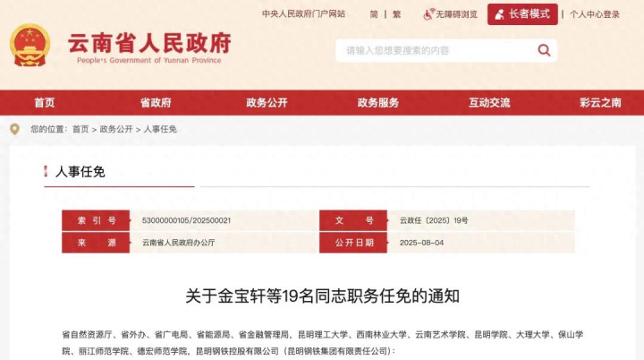Click 人事任免 in the breadcrumb

tap(160, 129)
